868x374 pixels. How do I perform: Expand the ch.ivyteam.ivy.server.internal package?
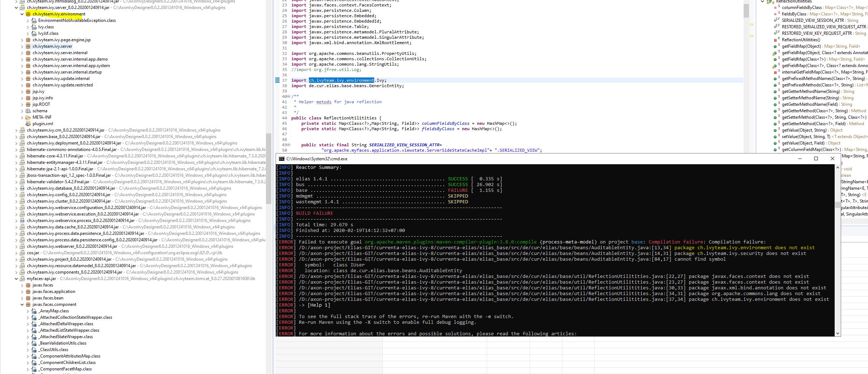click(x=22, y=53)
